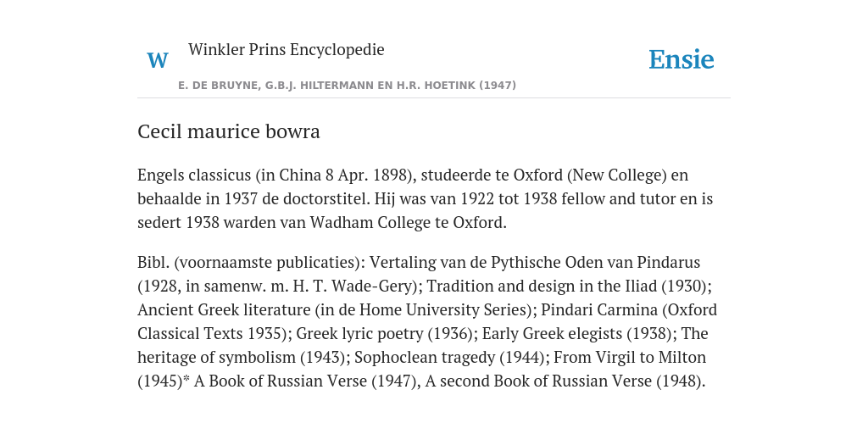Click 'Sophoclean tragedy (1944)' text
The image size is (868, 434).
pos(449,358)
